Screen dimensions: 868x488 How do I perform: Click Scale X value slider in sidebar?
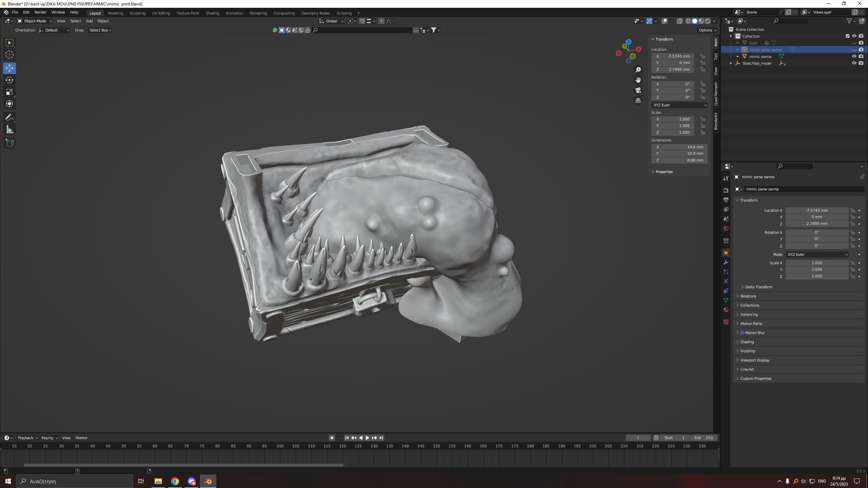click(x=673, y=119)
